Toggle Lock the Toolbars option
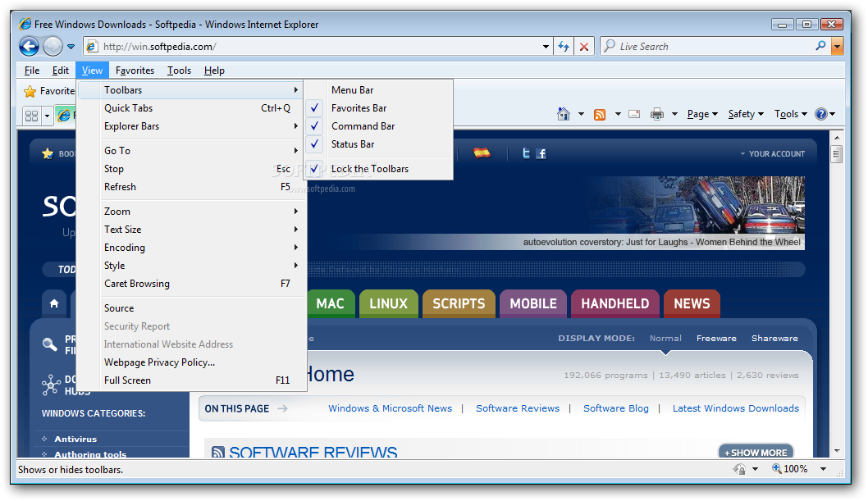This screenshot has height=501, width=868. point(378,169)
